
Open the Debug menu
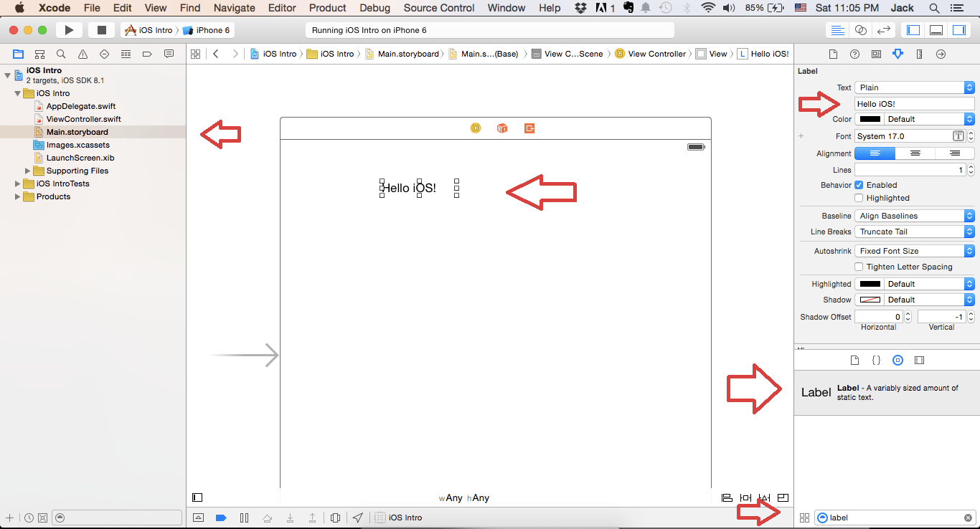(x=374, y=8)
